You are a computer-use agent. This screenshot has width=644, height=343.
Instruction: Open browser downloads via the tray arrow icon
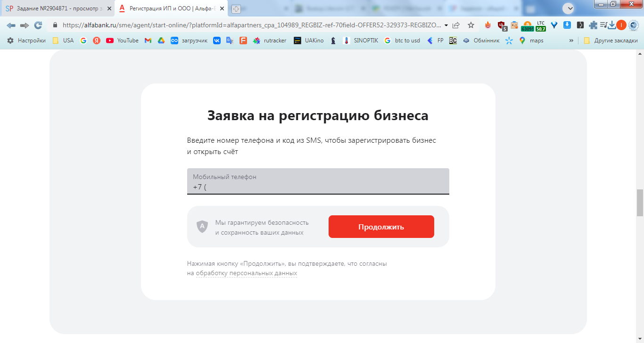(612, 25)
